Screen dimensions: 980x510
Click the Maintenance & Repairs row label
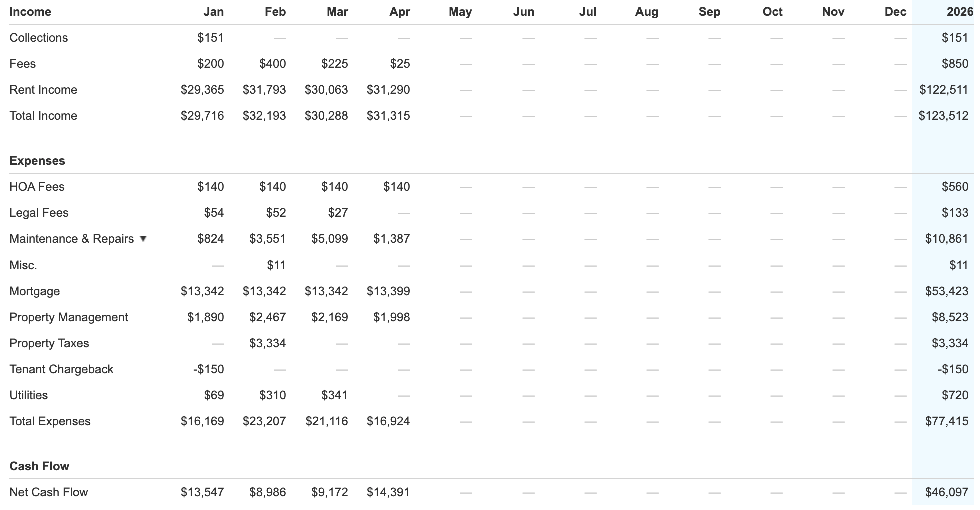(72, 239)
